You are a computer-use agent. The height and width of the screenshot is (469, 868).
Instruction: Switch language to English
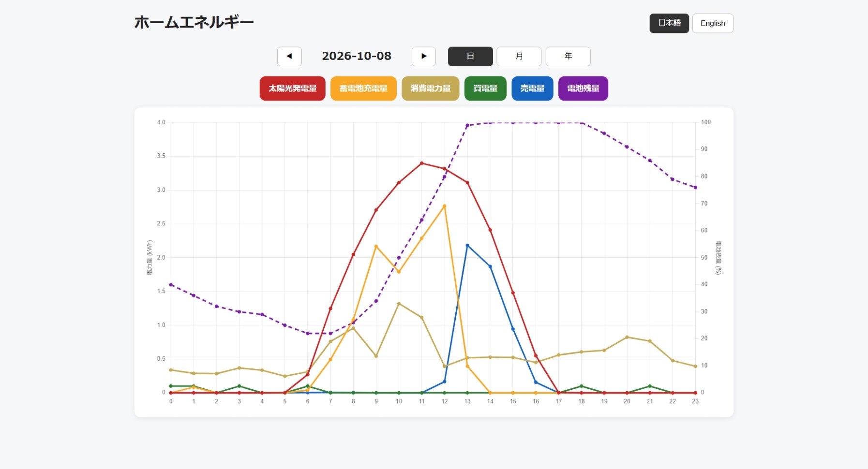pos(713,23)
